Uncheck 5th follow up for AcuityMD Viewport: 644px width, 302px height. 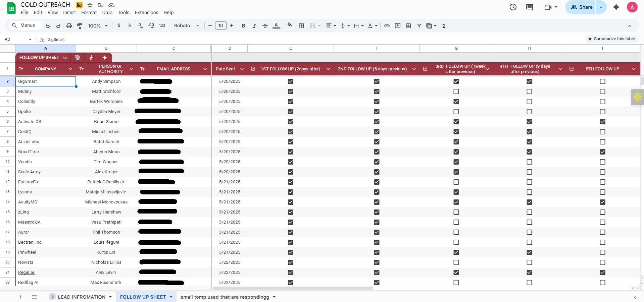(603, 202)
